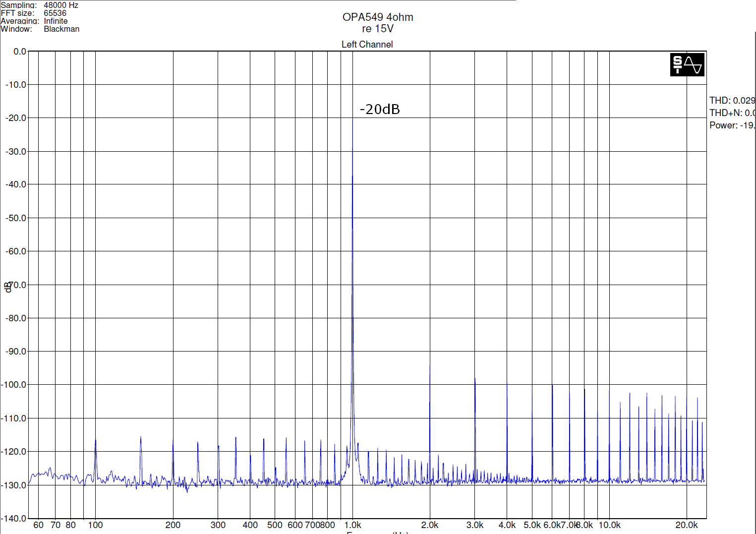Click the 'Window:' label
Image resolution: width=756 pixels, height=534 pixels.
pos(16,29)
